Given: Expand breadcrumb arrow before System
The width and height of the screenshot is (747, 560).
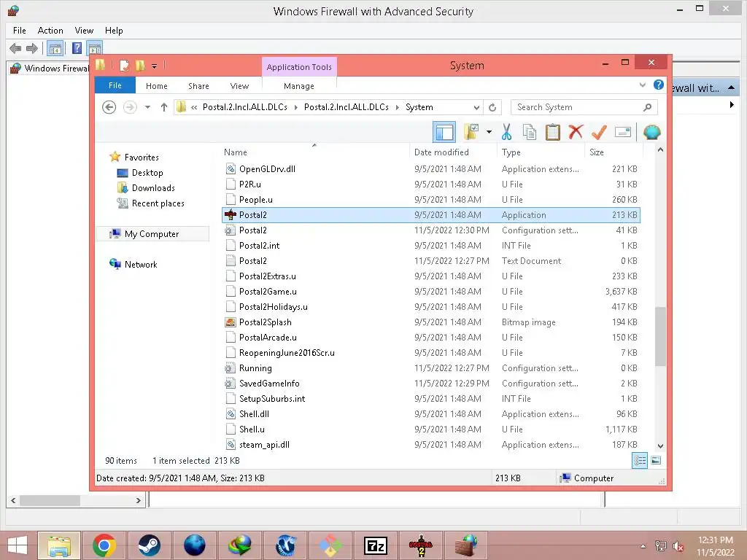Looking at the screenshot, I should coord(398,107).
